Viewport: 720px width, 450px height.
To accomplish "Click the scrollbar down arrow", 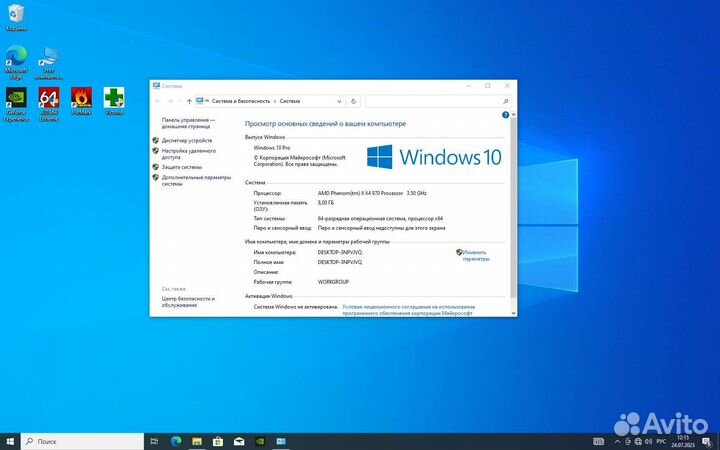I will click(513, 313).
